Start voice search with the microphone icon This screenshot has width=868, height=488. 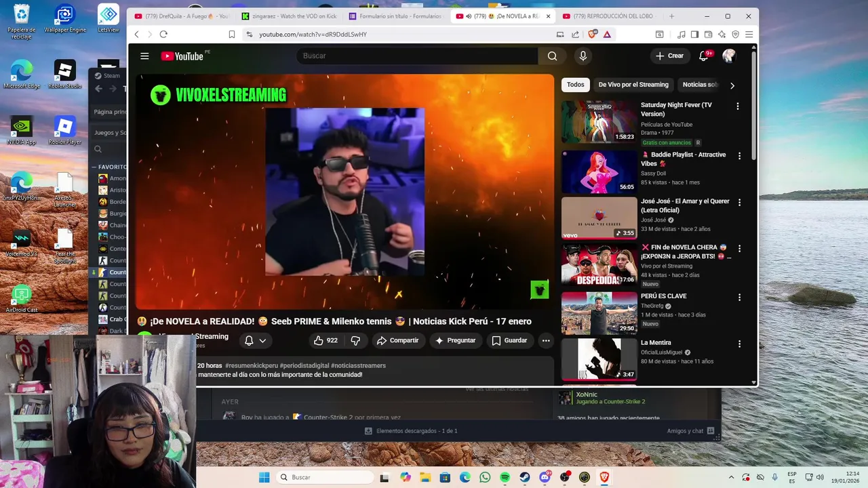coord(583,56)
